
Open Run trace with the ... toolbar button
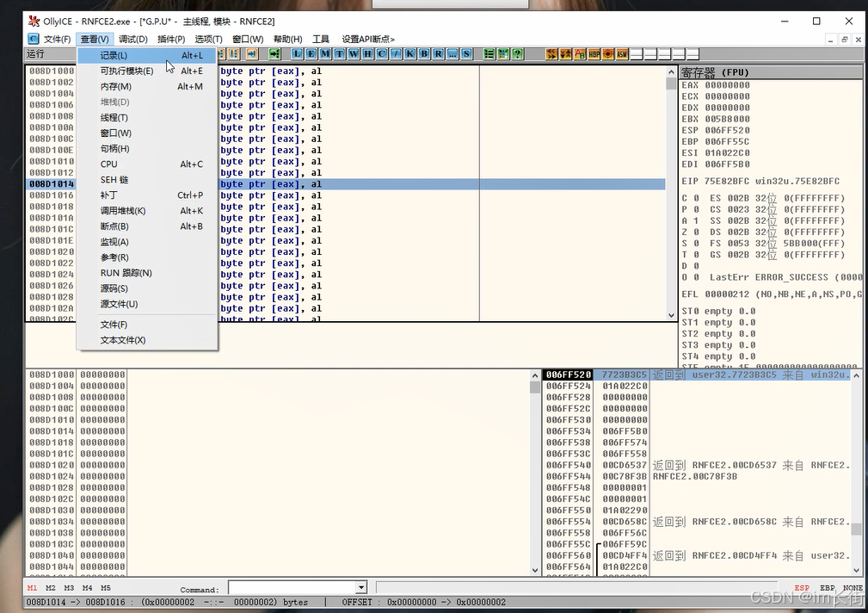tap(452, 53)
